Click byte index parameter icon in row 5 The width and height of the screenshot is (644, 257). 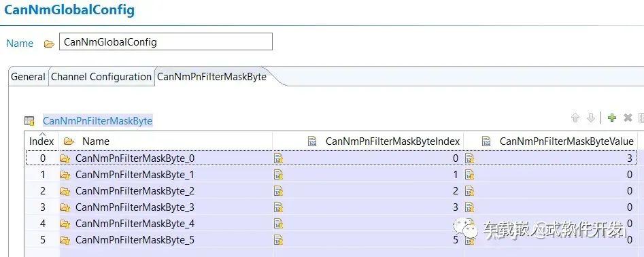tap(278, 240)
